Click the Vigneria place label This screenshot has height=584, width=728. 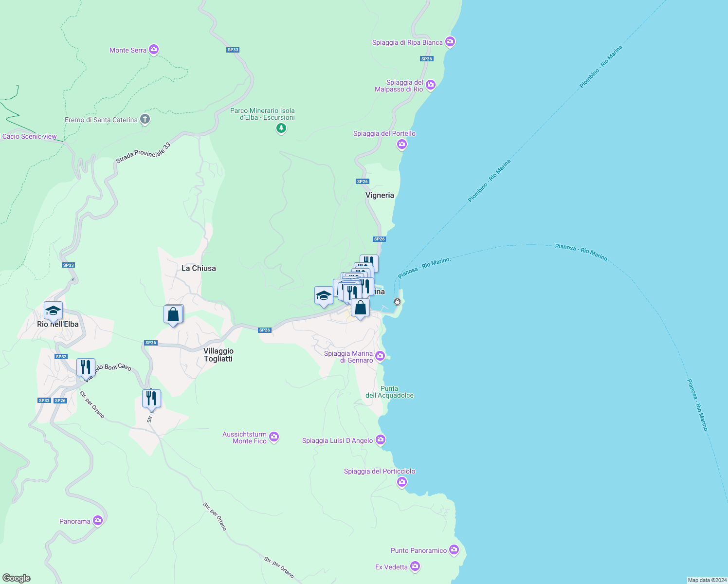(x=380, y=195)
